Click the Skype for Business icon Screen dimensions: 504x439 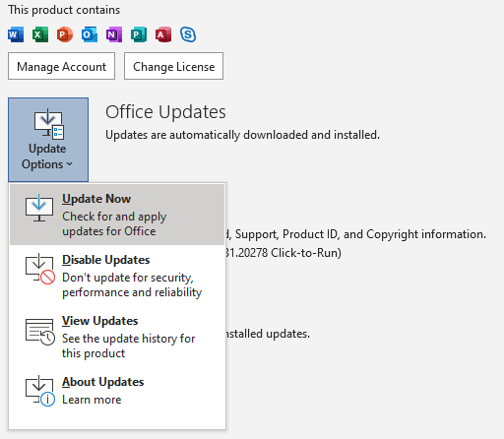(188, 34)
